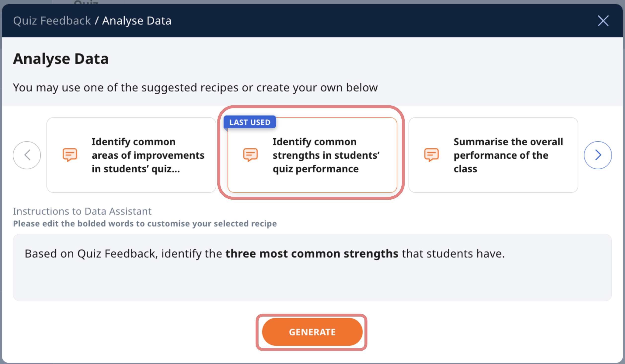
Task: Click chat icon on Summarise performance card
Action: pos(431,155)
